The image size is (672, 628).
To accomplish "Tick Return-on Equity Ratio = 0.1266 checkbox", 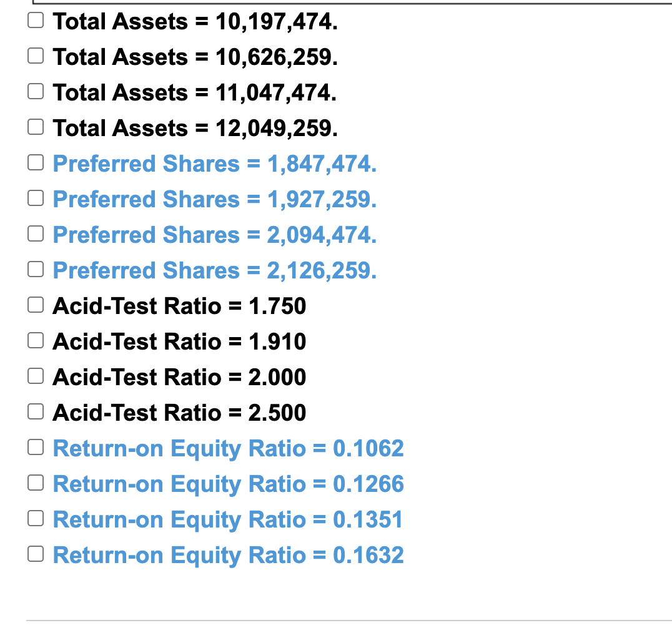I will click(x=36, y=483).
